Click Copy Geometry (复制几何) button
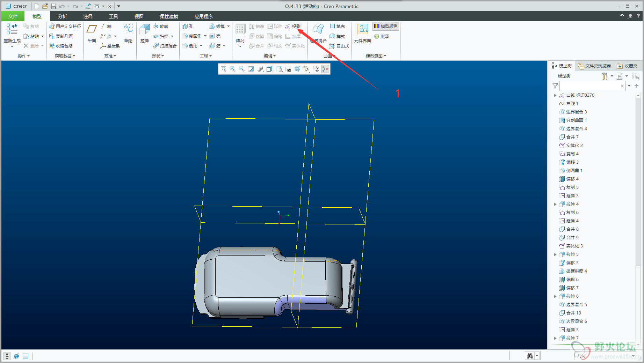 pyautogui.click(x=61, y=36)
